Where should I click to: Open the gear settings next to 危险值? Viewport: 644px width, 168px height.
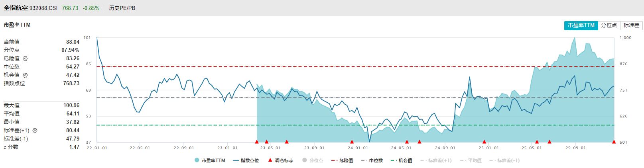(26, 59)
